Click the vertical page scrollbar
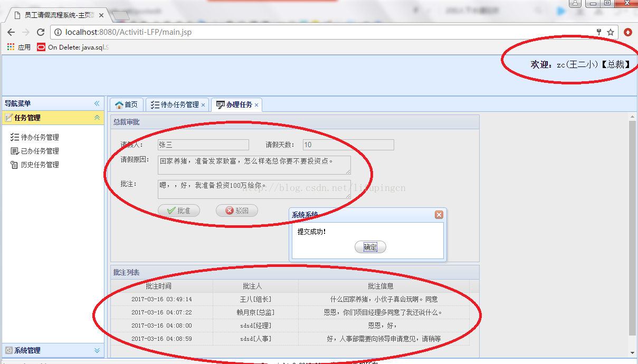Screen dimensions: 638x364 coord(633,228)
